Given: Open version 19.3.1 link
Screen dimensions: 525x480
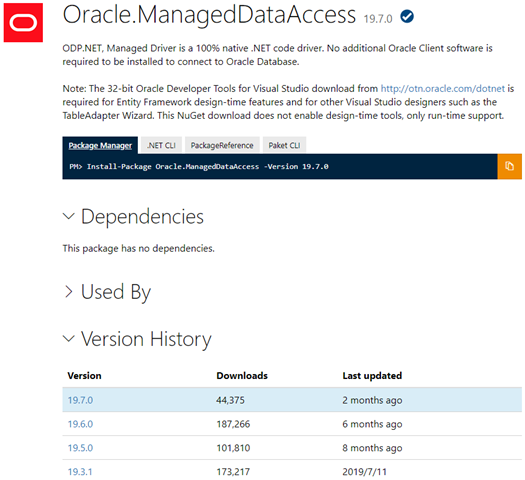Looking at the screenshot, I should (x=80, y=472).
